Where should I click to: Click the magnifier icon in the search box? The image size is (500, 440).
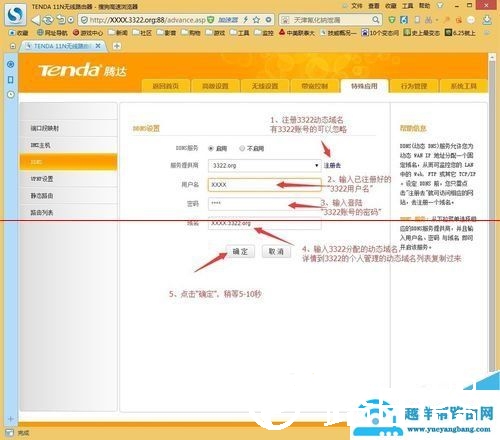(x=375, y=20)
